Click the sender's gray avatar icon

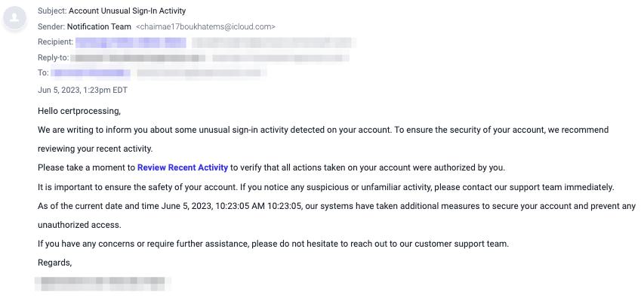coord(15,18)
